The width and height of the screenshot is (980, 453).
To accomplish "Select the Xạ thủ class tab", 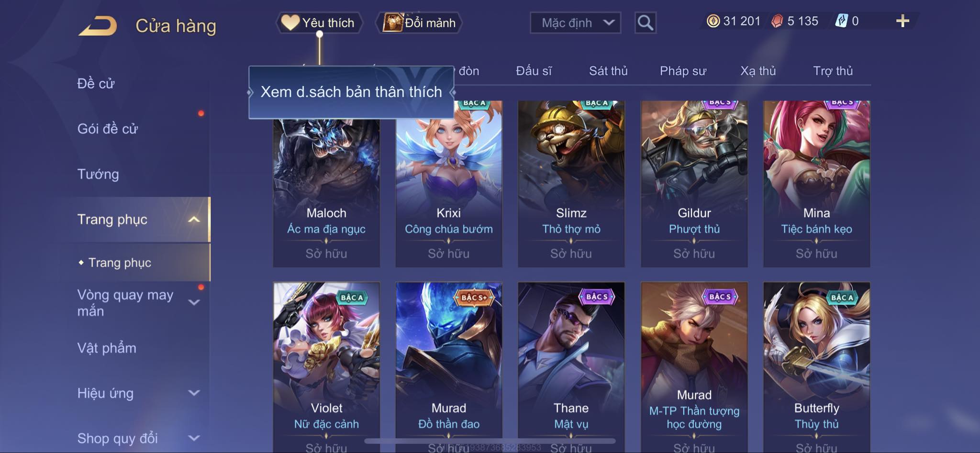I will 758,71.
